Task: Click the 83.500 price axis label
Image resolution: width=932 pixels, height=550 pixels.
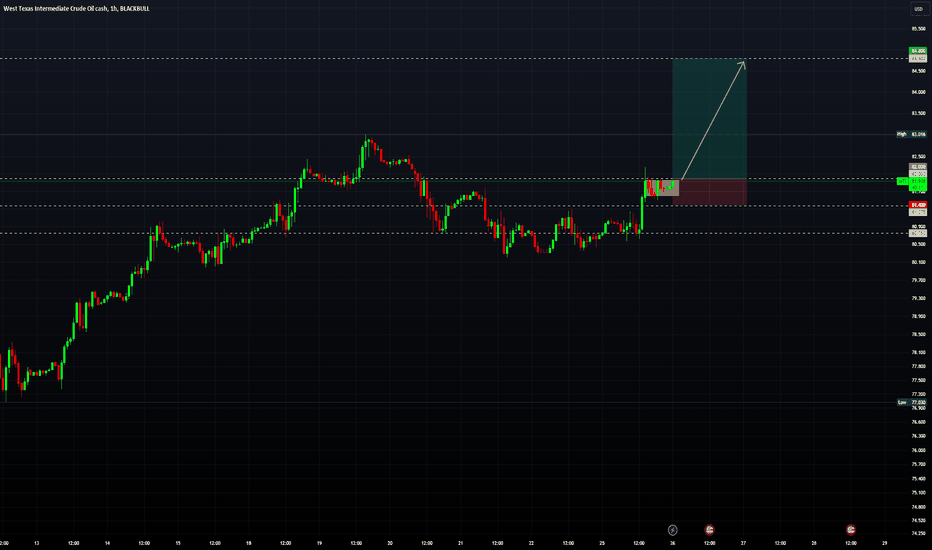Action: point(918,113)
